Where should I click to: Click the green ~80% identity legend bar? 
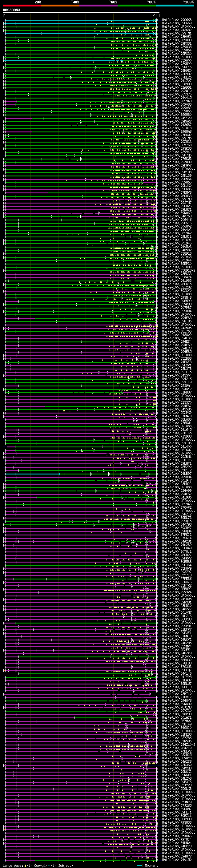[137, 6]
